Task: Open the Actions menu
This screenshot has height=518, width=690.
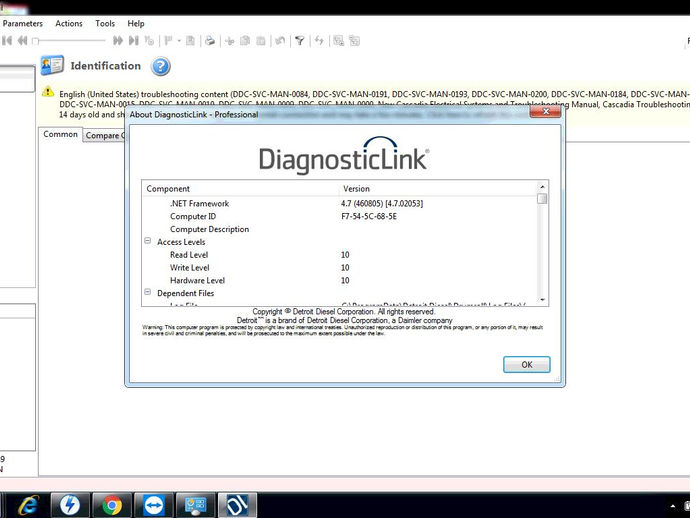Action: (x=69, y=23)
